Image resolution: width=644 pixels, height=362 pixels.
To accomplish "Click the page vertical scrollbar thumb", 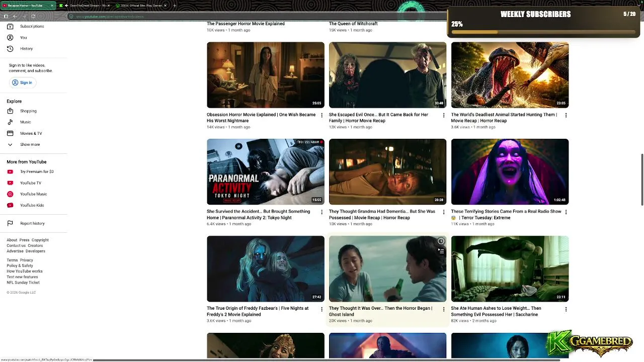I will point(642,180).
